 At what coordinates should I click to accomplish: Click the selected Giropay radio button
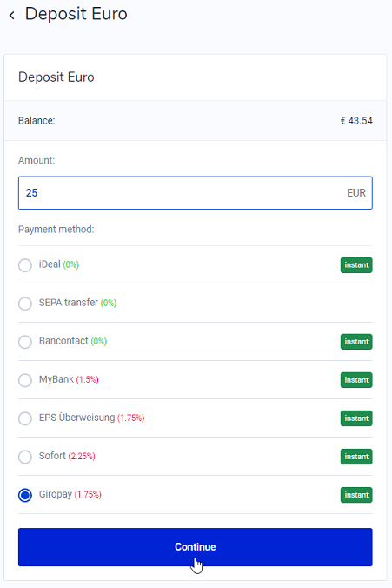[x=25, y=495]
